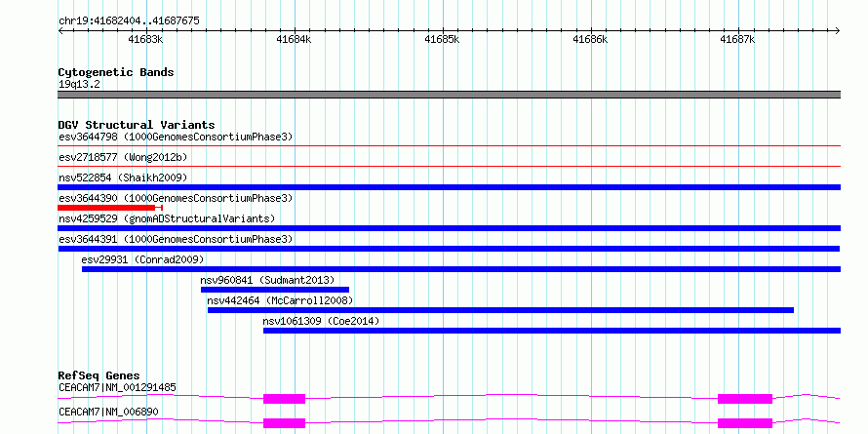
Task: Click the Cytogenetic Bands track title
Action: pyautogui.click(x=116, y=72)
